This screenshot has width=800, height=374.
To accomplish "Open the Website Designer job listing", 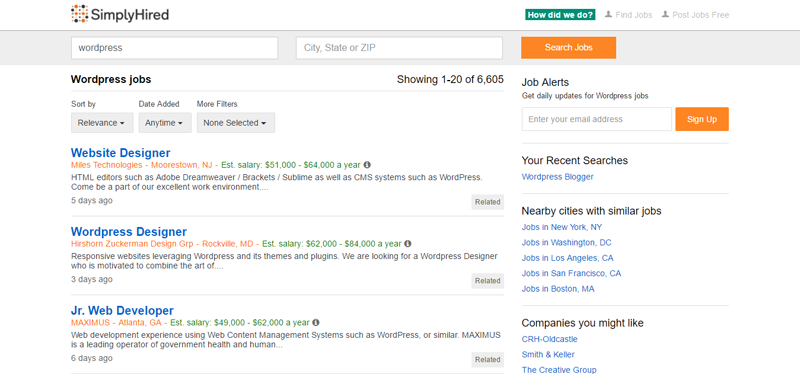I will 120,153.
